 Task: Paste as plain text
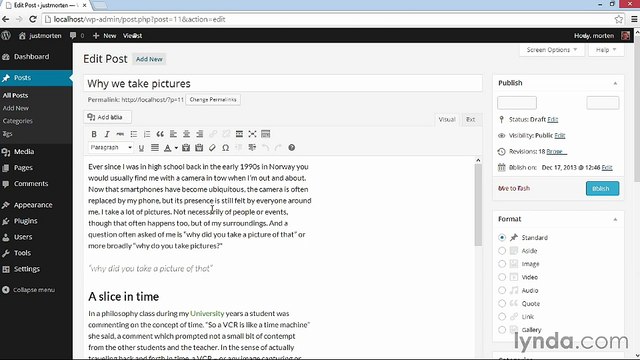click(x=186, y=148)
